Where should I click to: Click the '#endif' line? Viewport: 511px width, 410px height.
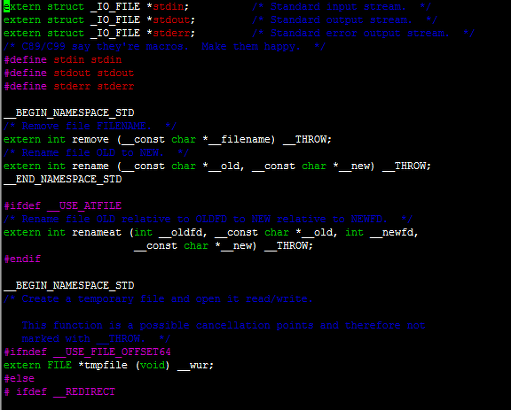click(22, 259)
